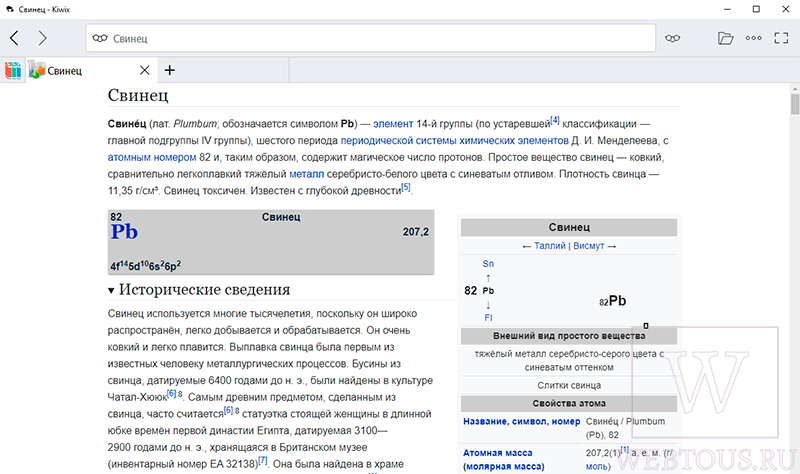Click the electron configuration 4f14 5d10 6s2 6p2
Screen dimensions: 800x474
pyautogui.click(x=145, y=266)
